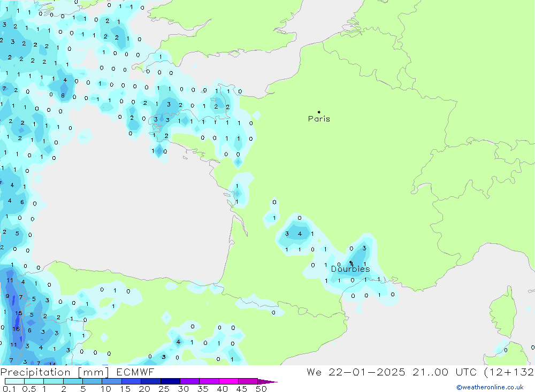Image resolution: width=535 pixels, height=392 pixels.
Task: Pick the magenta 45–50 mm legend swatch
Action: click(x=248, y=381)
